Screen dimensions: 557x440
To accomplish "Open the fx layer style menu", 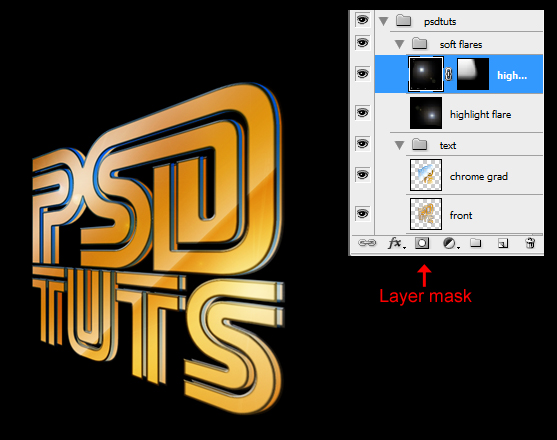I will (396, 243).
